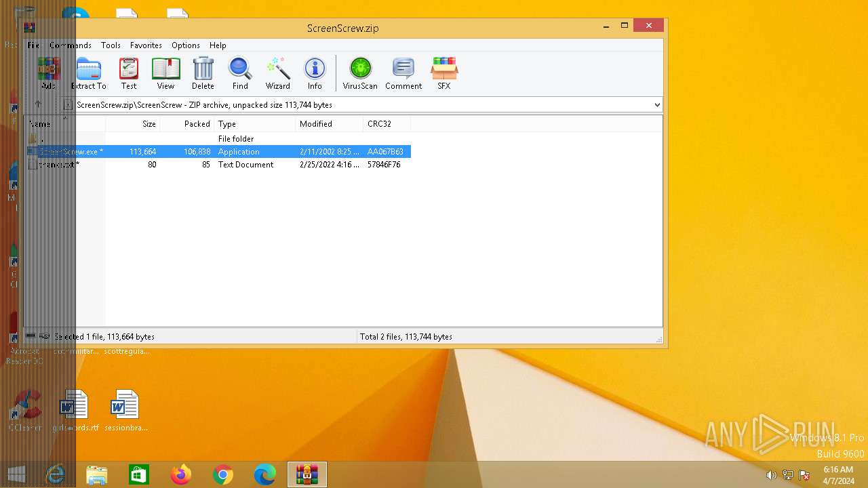This screenshot has width=868, height=488.
Task: Open the Find magnifier icon
Action: pyautogui.click(x=240, y=73)
